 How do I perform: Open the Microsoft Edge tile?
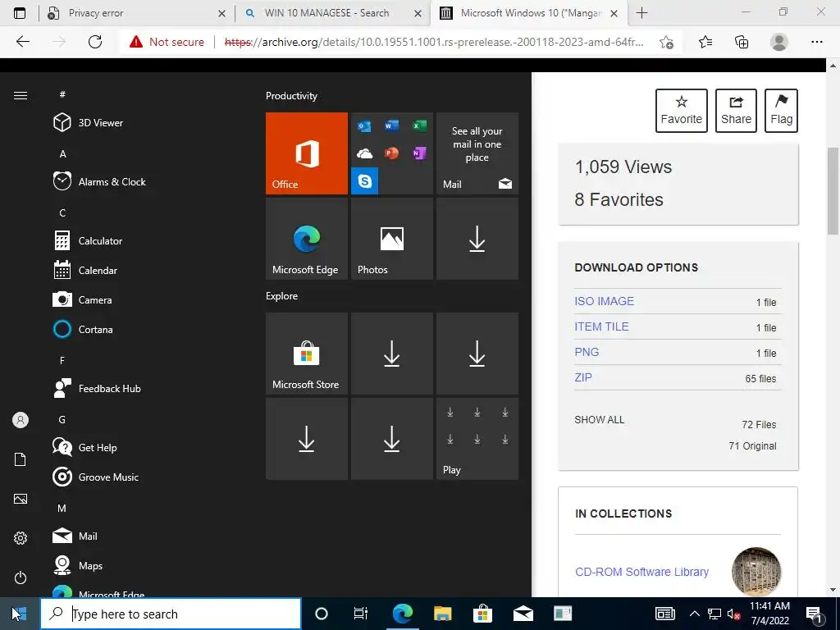tap(307, 239)
